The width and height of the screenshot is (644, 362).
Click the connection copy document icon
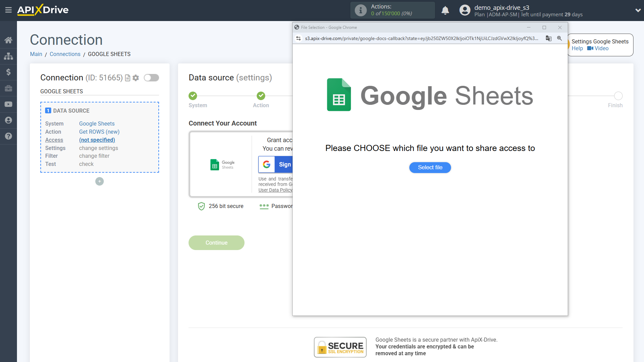point(128,78)
